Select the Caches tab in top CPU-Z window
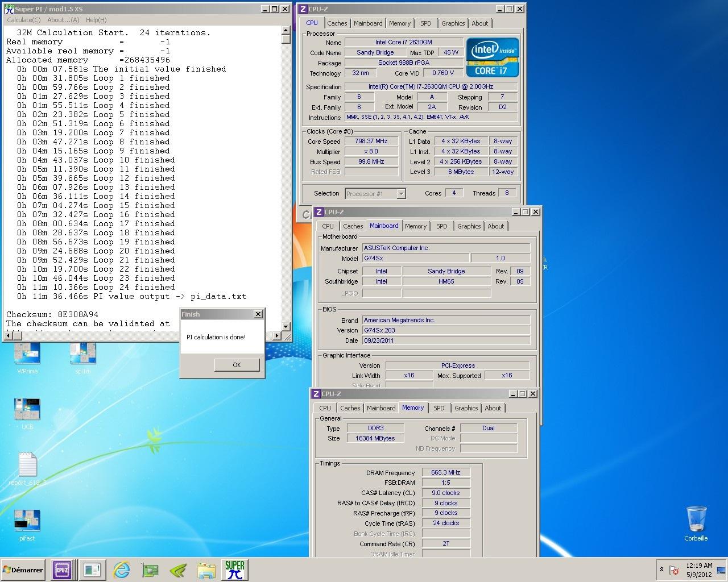 [x=337, y=23]
